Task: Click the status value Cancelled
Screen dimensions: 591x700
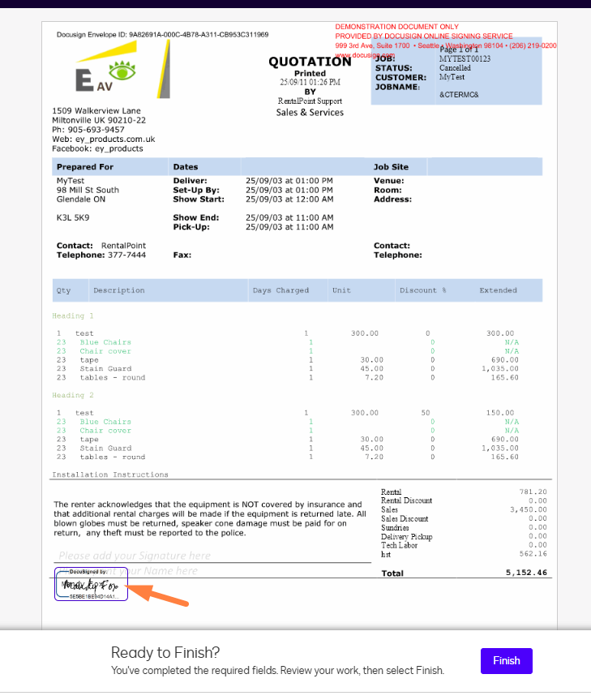Action: 455,68
